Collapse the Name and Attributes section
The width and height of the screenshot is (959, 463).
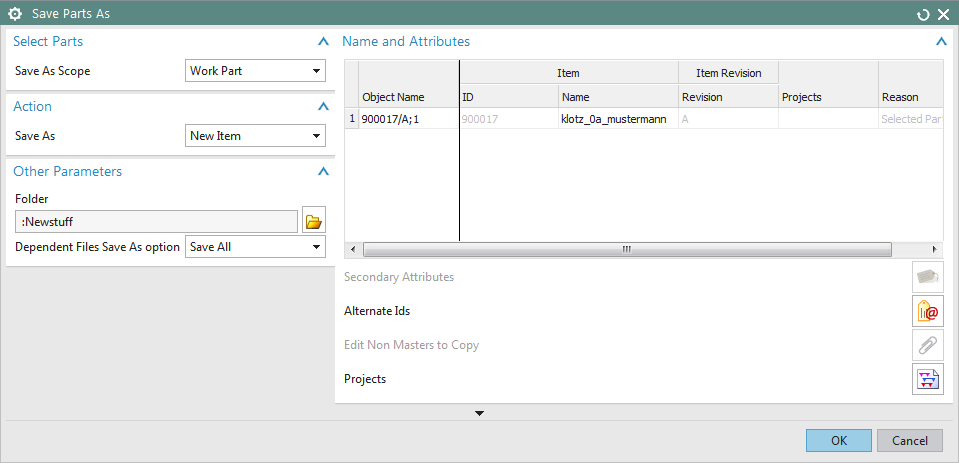[x=941, y=42]
